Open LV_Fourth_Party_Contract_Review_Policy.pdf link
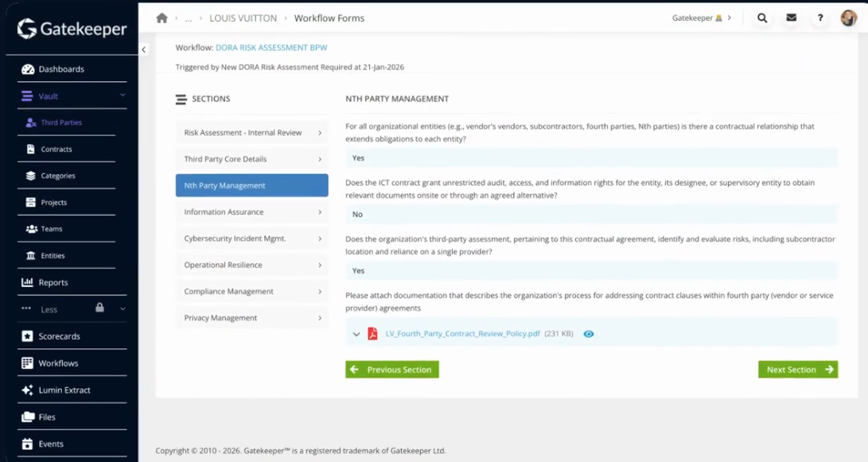868x462 pixels. [x=463, y=334]
